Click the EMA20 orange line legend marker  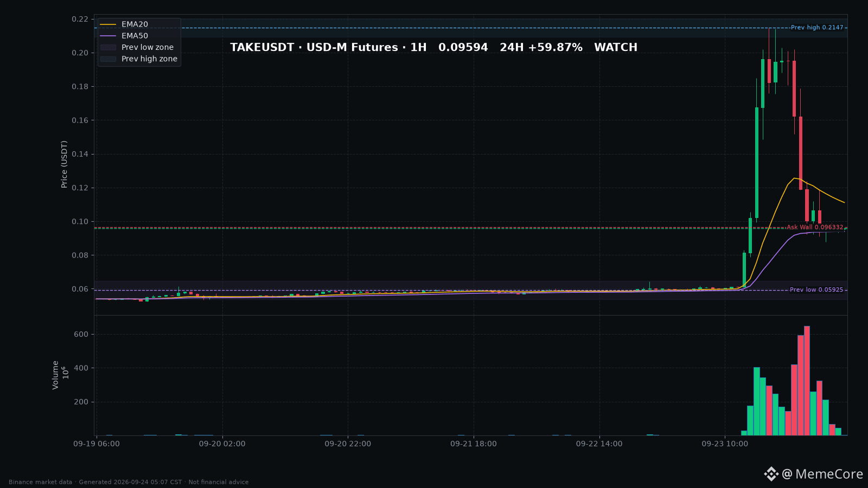click(x=108, y=24)
